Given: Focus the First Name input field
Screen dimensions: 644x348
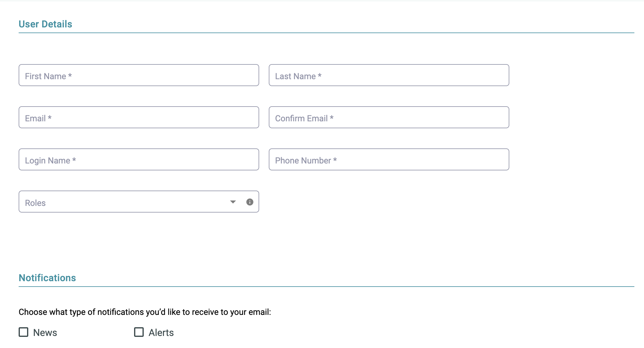Looking at the screenshot, I should (x=139, y=75).
